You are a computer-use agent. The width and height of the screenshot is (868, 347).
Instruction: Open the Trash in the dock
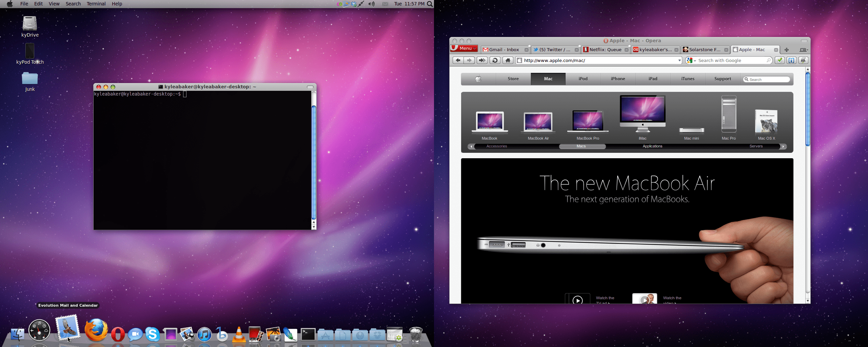pyautogui.click(x=416, y=334)
